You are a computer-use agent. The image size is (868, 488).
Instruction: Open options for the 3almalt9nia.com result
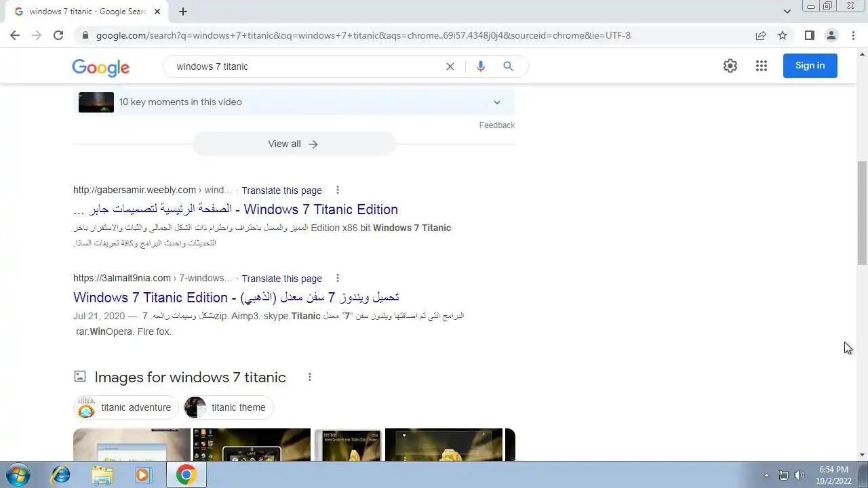337,279
